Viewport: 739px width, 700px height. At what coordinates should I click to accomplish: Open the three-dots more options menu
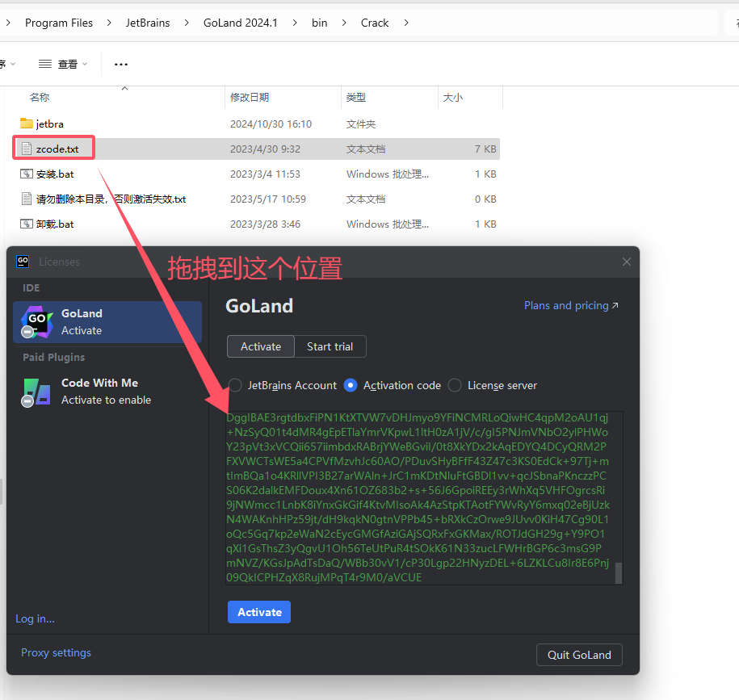click(x=121, y=64)
